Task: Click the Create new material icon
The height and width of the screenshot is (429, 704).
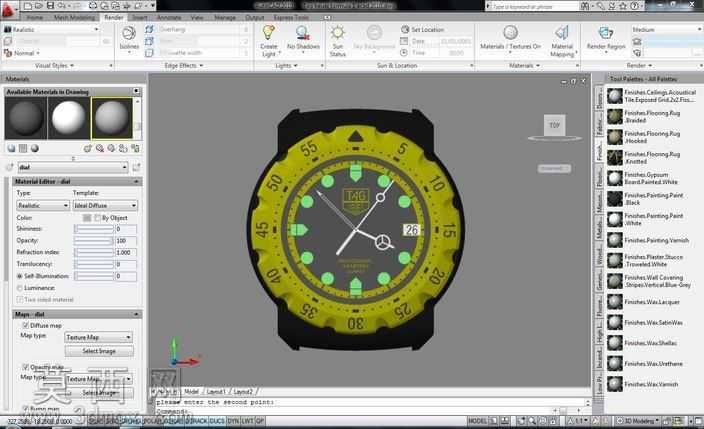Action: (x=88, y=148)
